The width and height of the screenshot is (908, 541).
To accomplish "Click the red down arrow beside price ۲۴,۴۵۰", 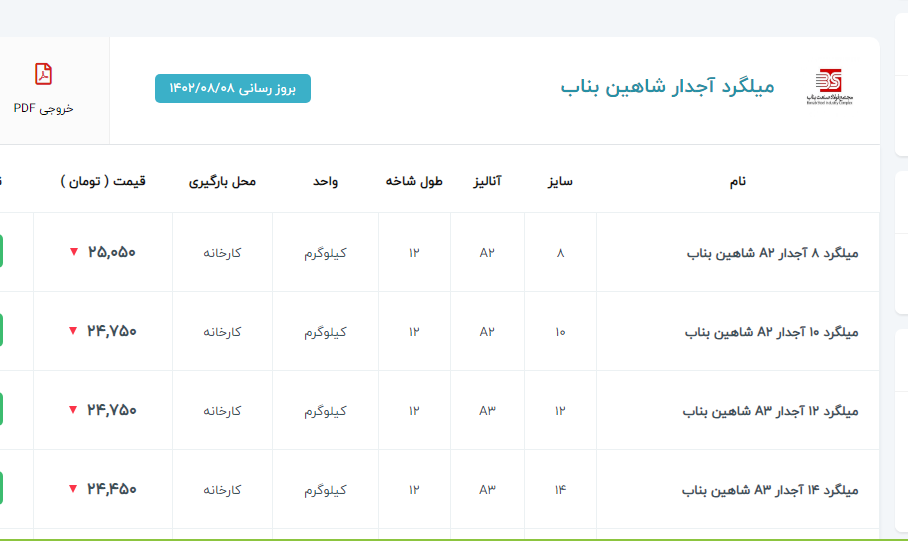I will tap(73, 489).
